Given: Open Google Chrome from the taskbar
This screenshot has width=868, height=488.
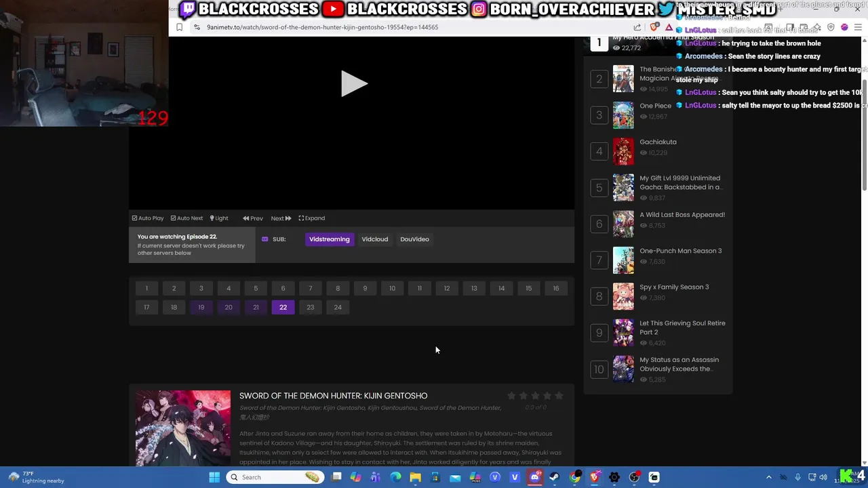Looking at the screenshot, I should tap(574, 477).
